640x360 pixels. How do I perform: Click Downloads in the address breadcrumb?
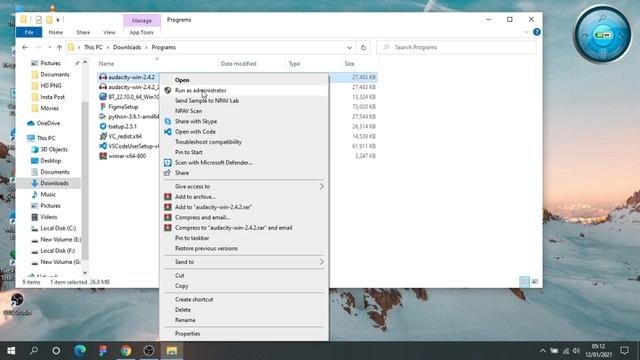click(127, 47)
